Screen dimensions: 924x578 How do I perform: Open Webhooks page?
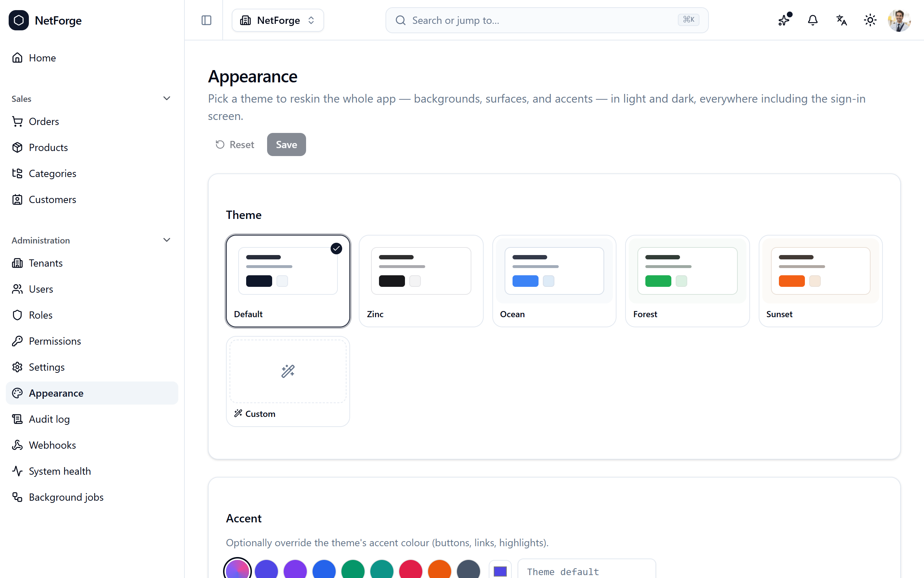click(92, 445)
